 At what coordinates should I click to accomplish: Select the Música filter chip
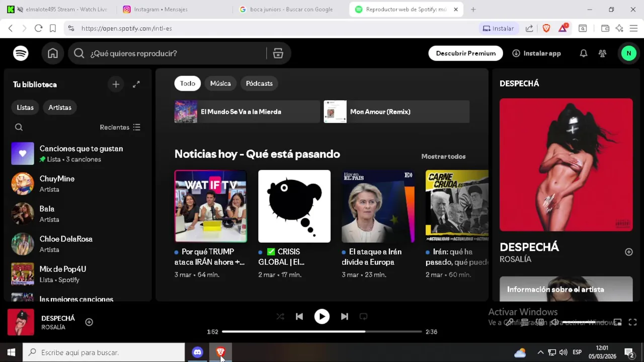[x=220, y=83]
